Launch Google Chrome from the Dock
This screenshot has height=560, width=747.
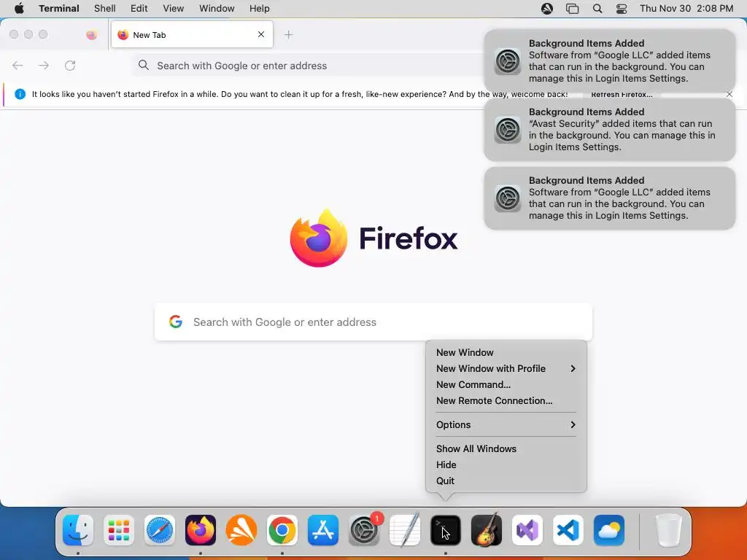click(282, 530)
